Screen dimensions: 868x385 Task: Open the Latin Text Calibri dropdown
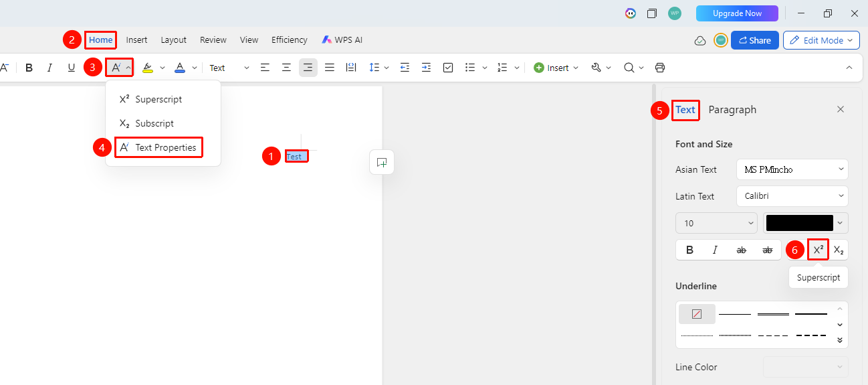[792, 196]
